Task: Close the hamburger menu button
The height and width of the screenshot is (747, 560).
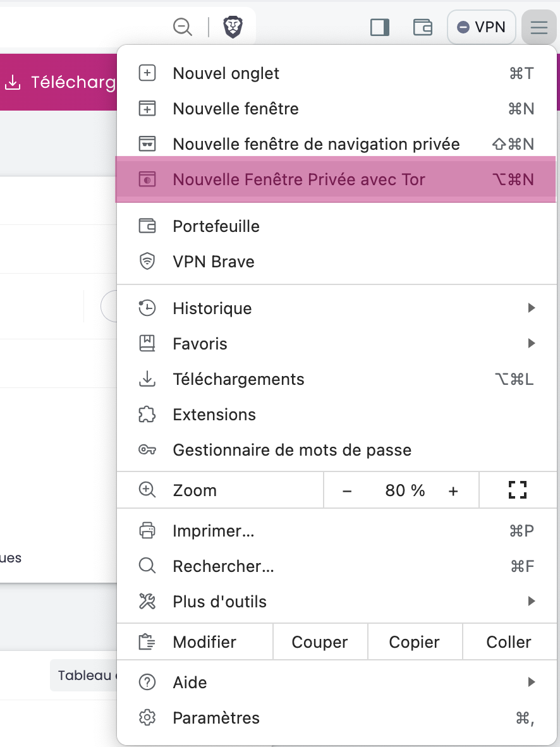Action: coord(539,27)
